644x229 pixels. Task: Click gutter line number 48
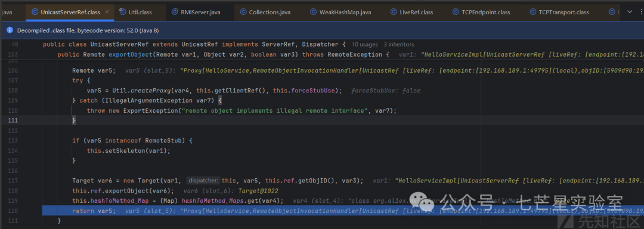[x=15, y=44]
